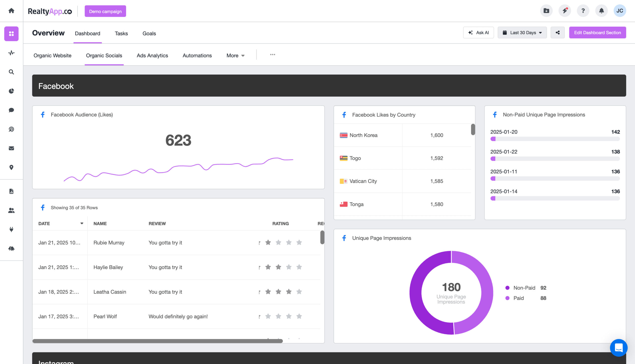Click the Ask AI button
The image size is (635, 364).
coord(478,32)
